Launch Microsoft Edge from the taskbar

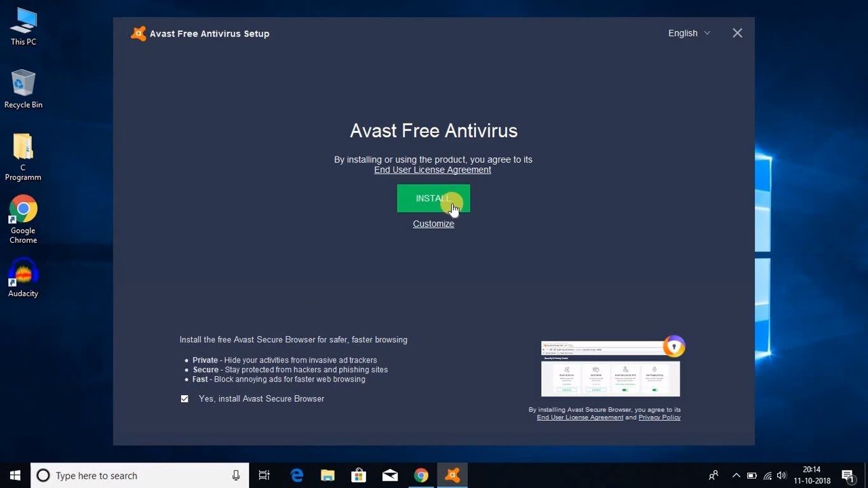297,475
